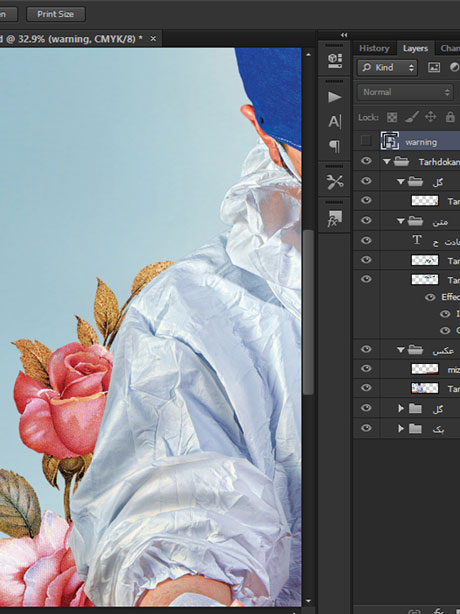
Task: Open the Kind filter dropdown
Action: [x=387, y=67]
